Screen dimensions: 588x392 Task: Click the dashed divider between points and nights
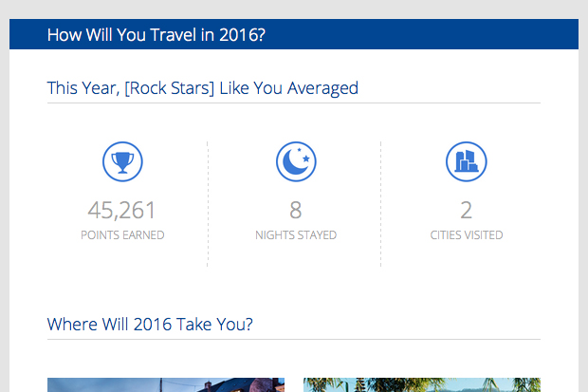point(208,204)
